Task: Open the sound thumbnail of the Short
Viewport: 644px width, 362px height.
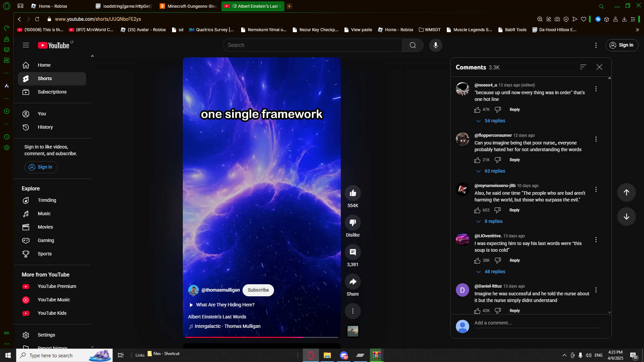Action: pos(353,331)
